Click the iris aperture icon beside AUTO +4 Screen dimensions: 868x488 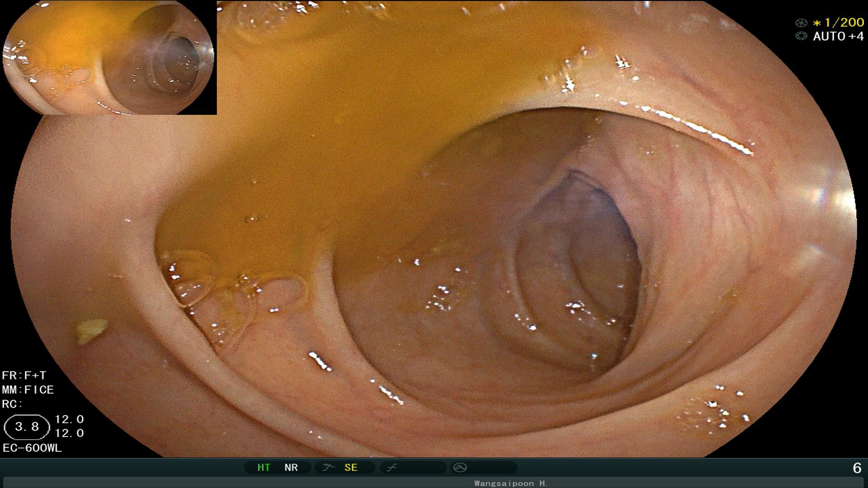click(801, 36)
